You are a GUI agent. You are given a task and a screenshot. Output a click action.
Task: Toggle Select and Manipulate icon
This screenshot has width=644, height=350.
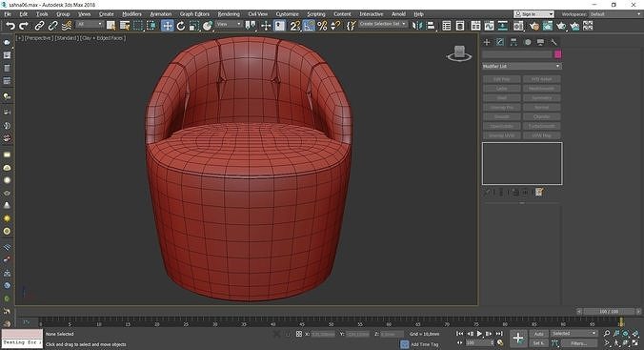click(x=266, y=26)
